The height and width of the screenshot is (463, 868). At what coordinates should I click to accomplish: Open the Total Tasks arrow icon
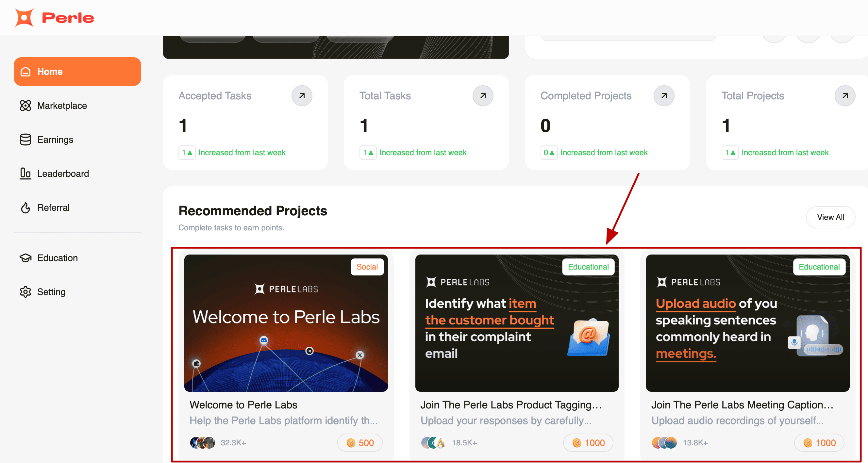pyautogui.click(x=482, y=96)
